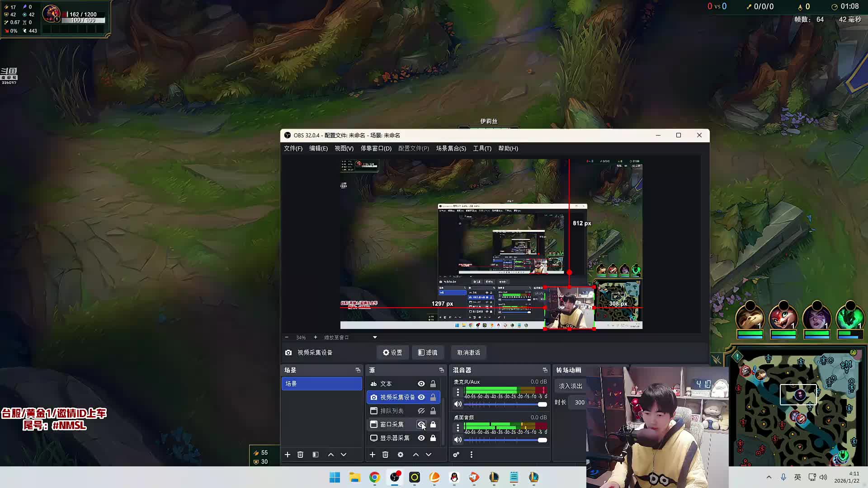Open the 停靠窗口(D) menu
The image size is (868, 488).
coord(376,148)
